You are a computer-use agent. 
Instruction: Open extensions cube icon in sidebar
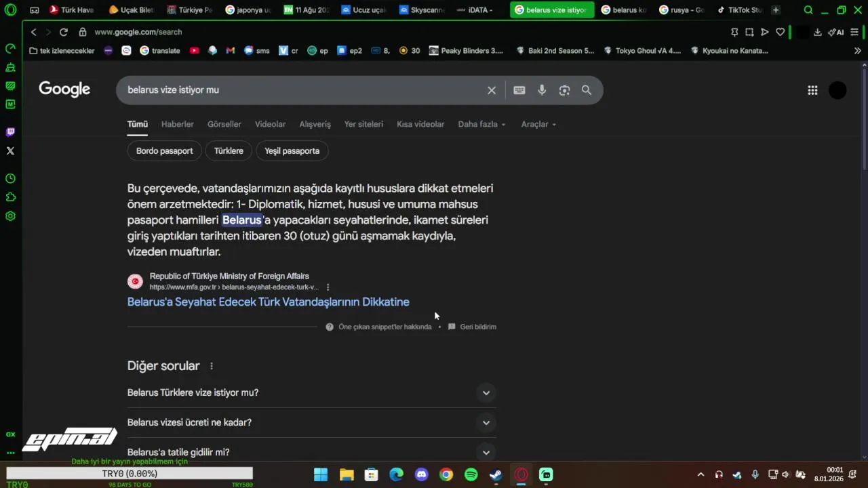point(10,197)
